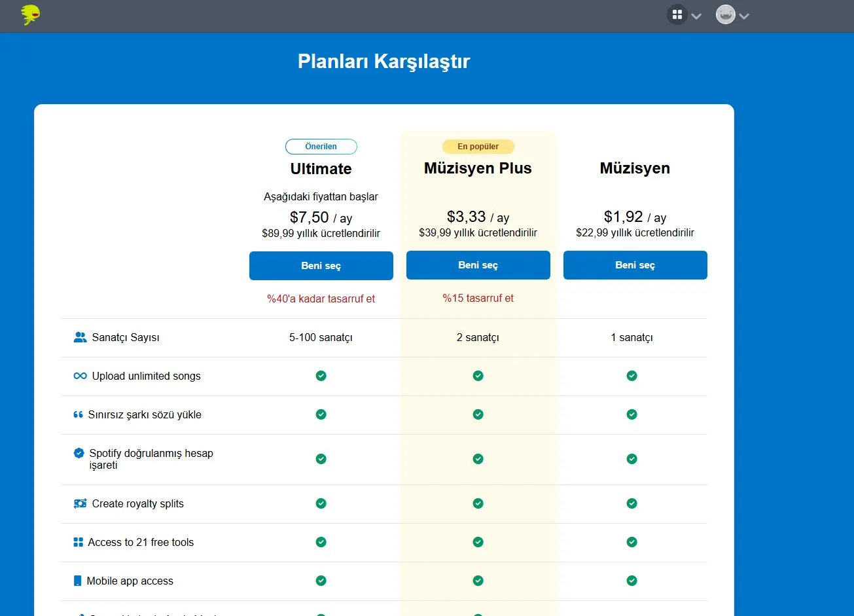Click Müzisyen checkmark for Create royalty splits
The width and height of the screenshot is (854, 616).
[632, 503]
